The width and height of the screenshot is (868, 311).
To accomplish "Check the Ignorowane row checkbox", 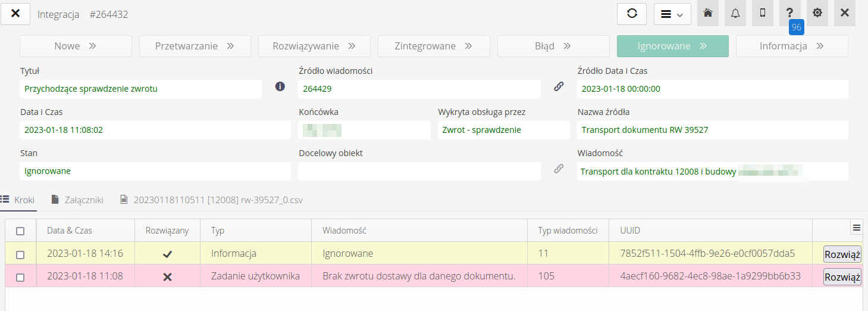I will 20,254.
